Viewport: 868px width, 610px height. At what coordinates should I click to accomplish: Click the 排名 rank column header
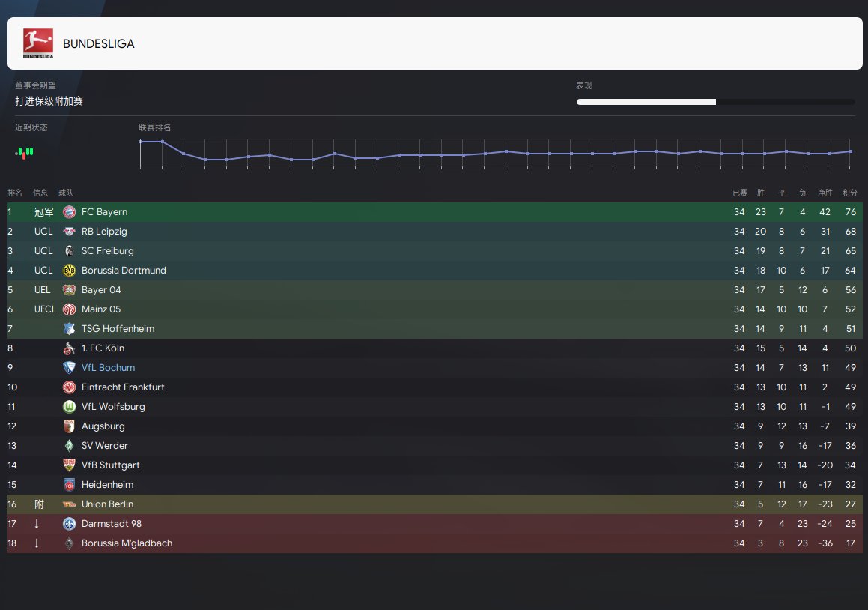tap(15, 193)
